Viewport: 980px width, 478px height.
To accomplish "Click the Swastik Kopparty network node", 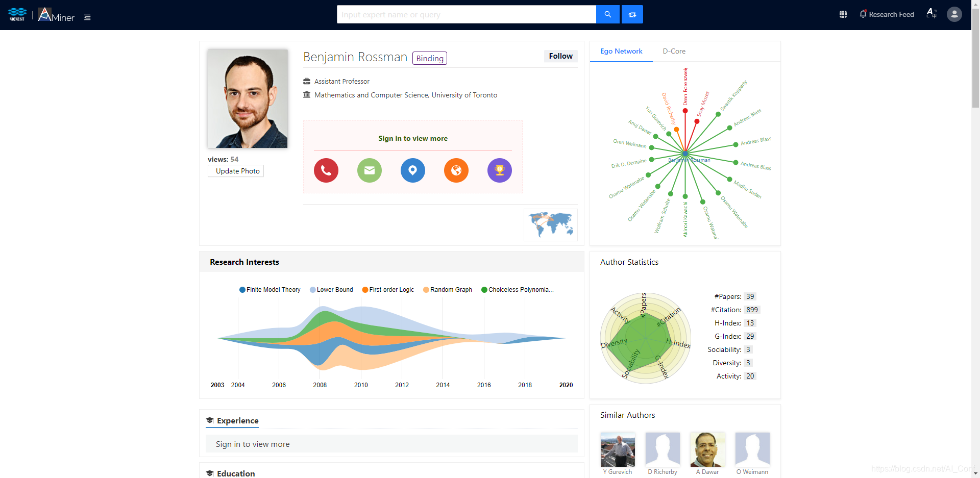I will tap(718, 114).
